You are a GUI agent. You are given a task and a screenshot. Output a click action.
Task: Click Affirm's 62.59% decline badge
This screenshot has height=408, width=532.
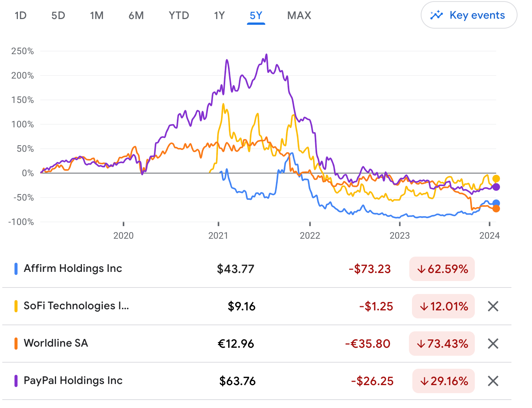click(x=442, y=269)
